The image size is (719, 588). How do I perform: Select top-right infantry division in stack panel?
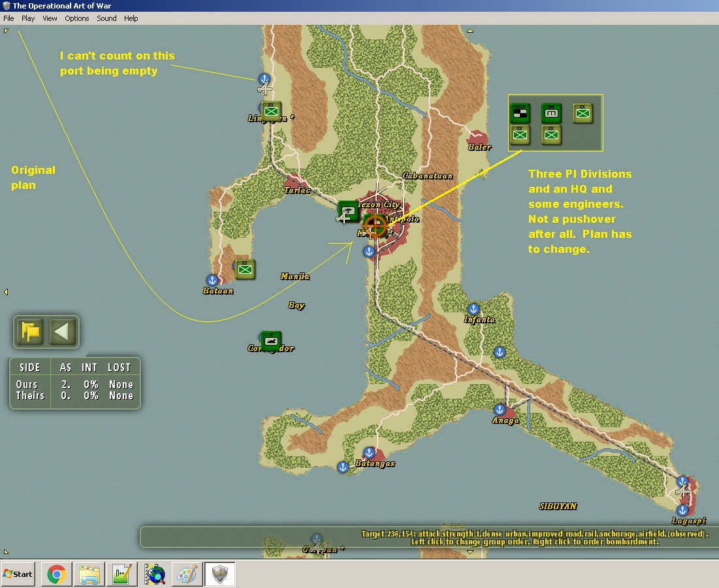[583, 113]
